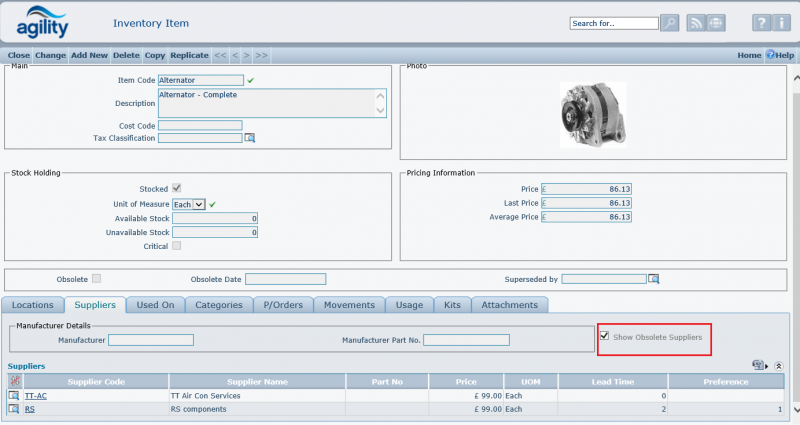The image size is (800, 425).
Task: Switch to the Locations tab
Action: coord(32,305)
